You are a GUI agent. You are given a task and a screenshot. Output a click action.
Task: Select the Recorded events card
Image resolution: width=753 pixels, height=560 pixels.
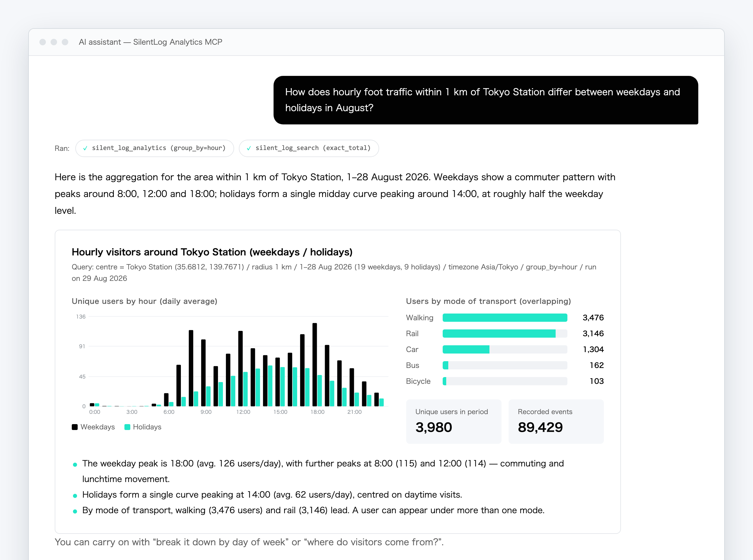pos(556,421)
